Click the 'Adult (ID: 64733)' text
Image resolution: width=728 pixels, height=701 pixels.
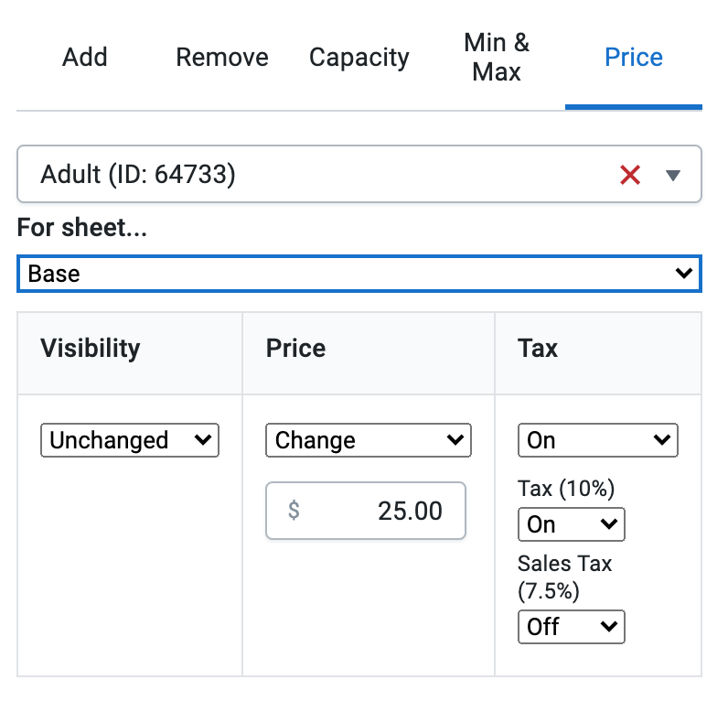point(138,174)
